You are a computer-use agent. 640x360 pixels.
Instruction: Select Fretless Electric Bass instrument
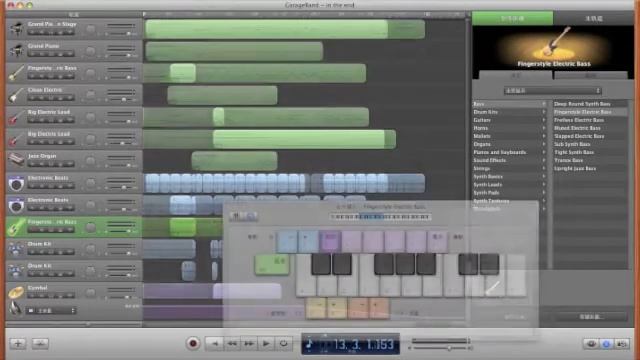[x=590, y=120]
